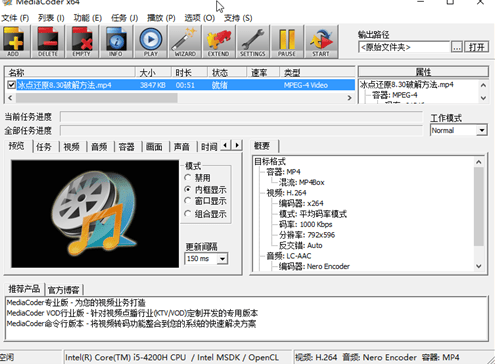Click the 时长 column header
The image size is (495, 364).
[189, 72]
